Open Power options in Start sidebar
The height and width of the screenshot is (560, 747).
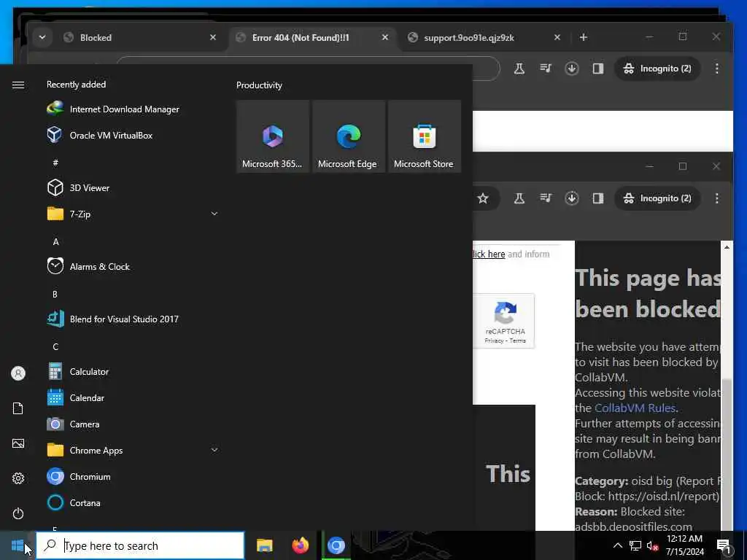click(x=18, y=513)
